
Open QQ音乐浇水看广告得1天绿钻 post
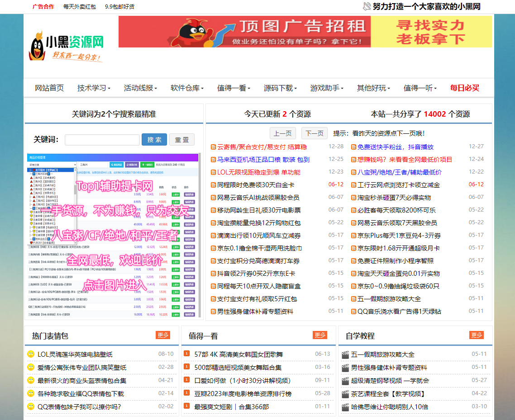tap(399, 311)
